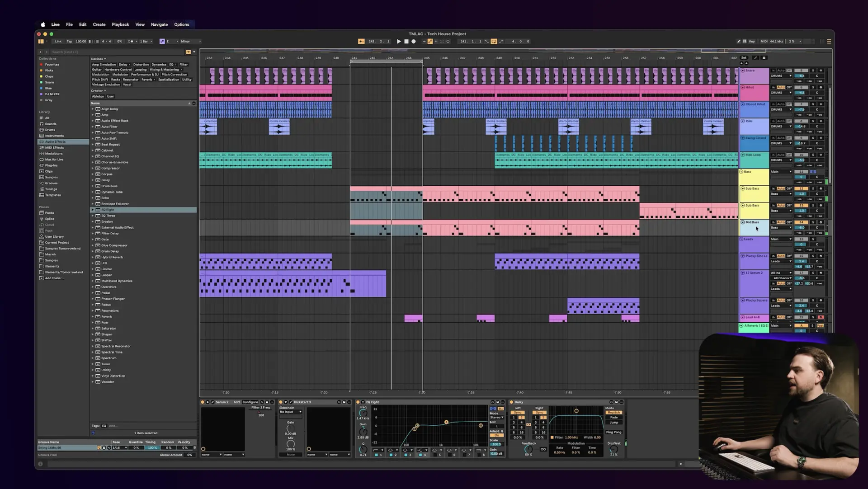Switch on MIDI Map Mode
This screenshot has height=489, width=868.
[x=764, y=42]
